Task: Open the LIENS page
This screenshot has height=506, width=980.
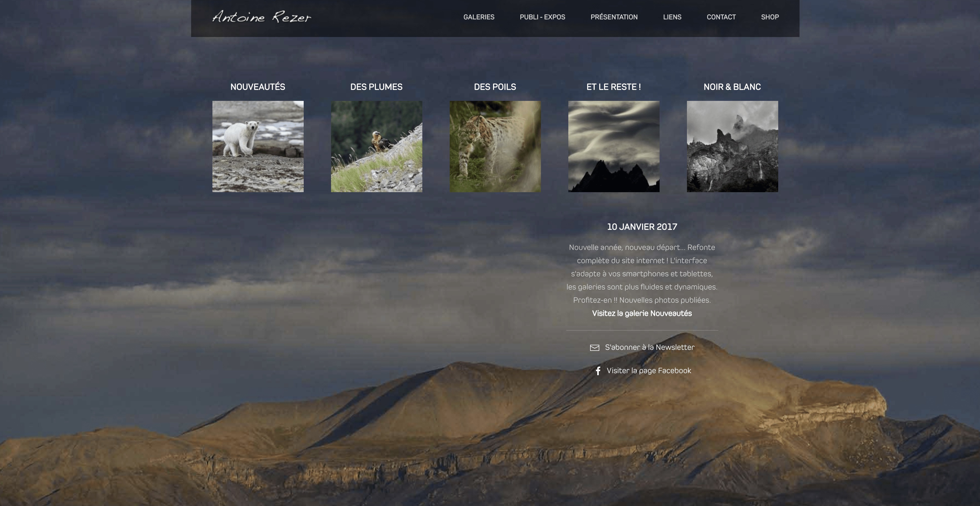Action: pyautogui.click(x=672, y=17)
